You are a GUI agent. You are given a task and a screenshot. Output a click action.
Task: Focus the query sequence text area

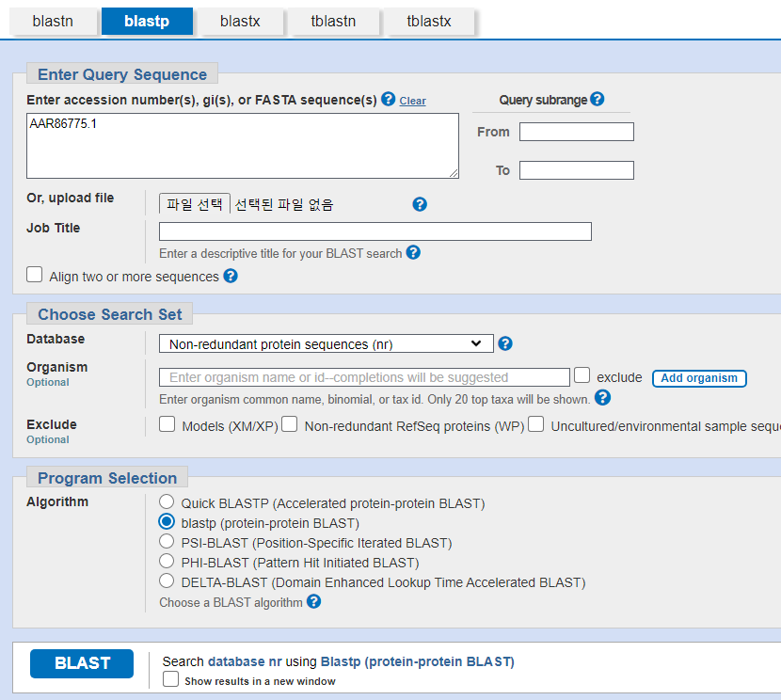coord(243,146)
